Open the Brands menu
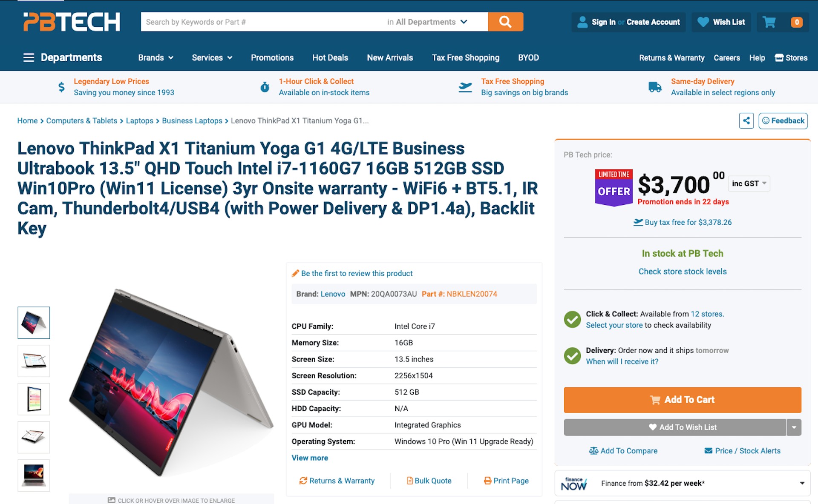The width and height of the screenshot is (818, 504). (x=156, y=58)
